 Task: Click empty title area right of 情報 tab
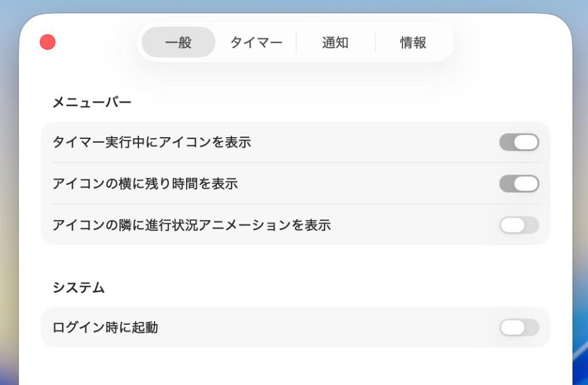510,42
